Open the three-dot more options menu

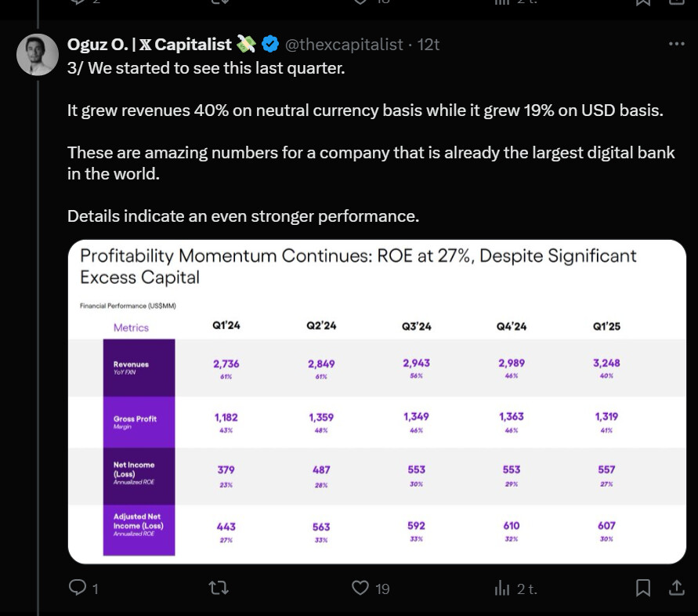click(676, 44)
